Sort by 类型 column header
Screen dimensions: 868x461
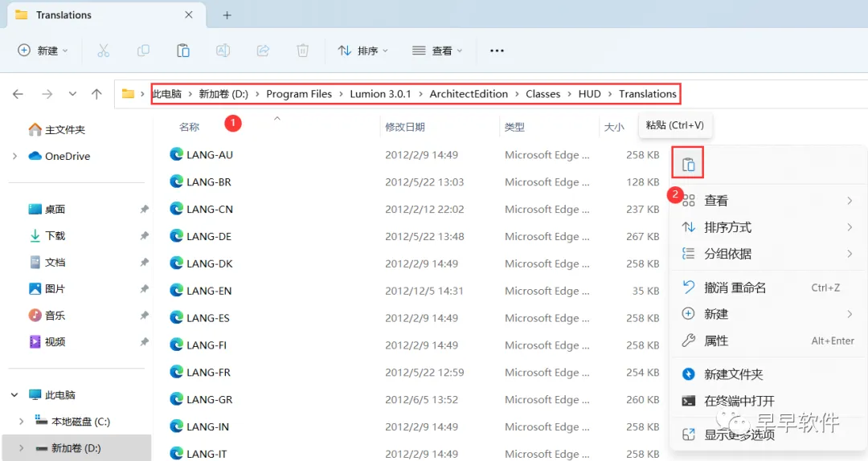(x=514, y=127)
